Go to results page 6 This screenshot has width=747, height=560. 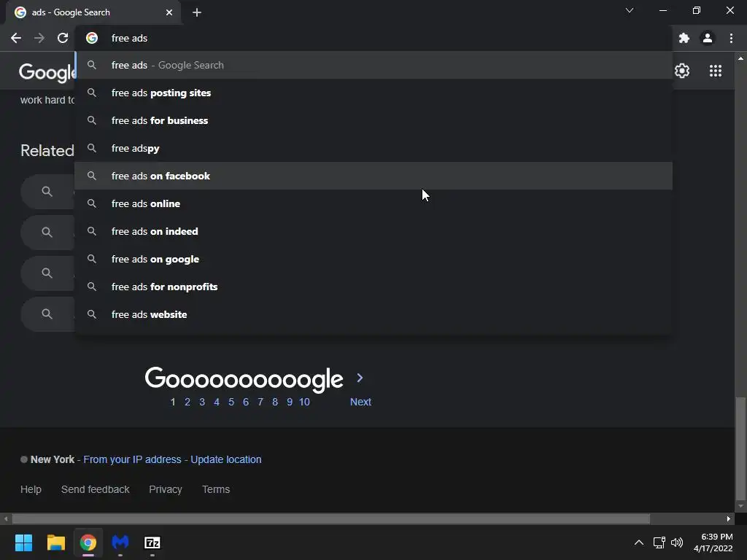point(246,402)
